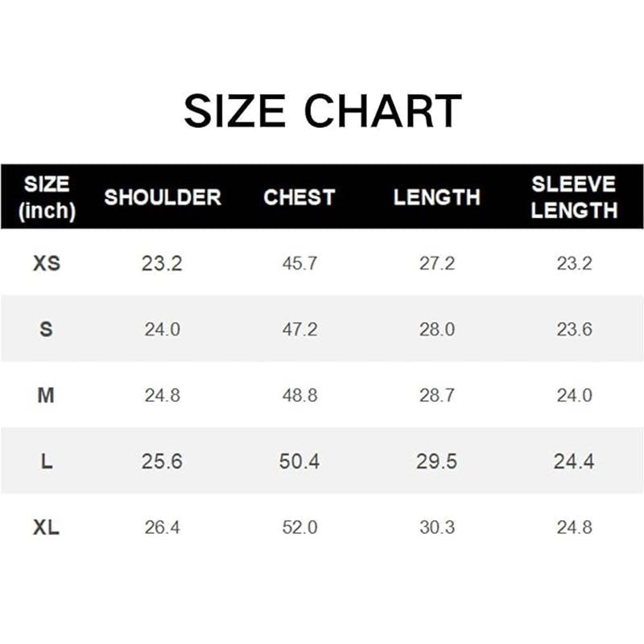
Task: Click the M size row label
Action: (x=47, y=395)
